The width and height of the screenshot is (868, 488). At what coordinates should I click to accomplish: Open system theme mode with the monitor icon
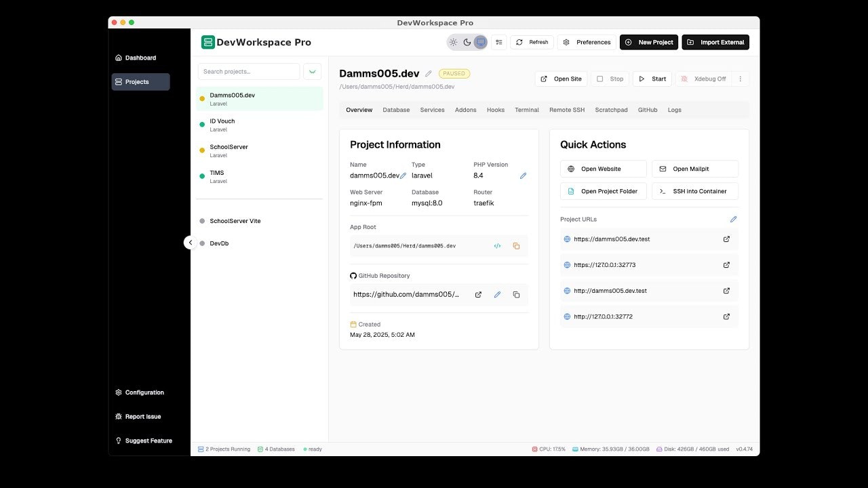481,42
